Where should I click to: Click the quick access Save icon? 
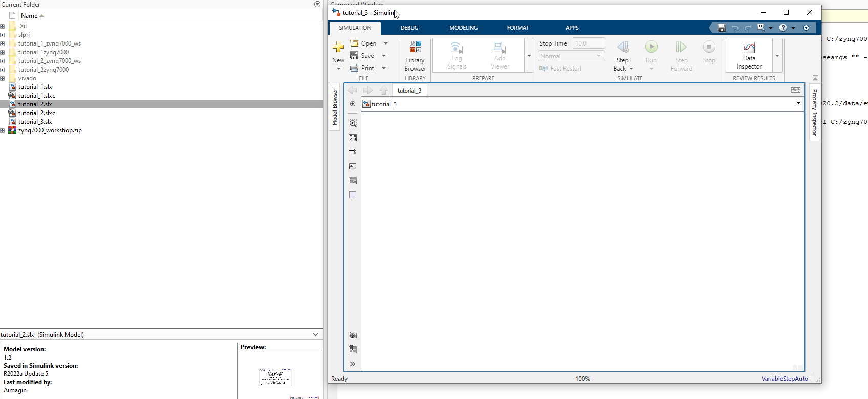[x=722, y=28]
